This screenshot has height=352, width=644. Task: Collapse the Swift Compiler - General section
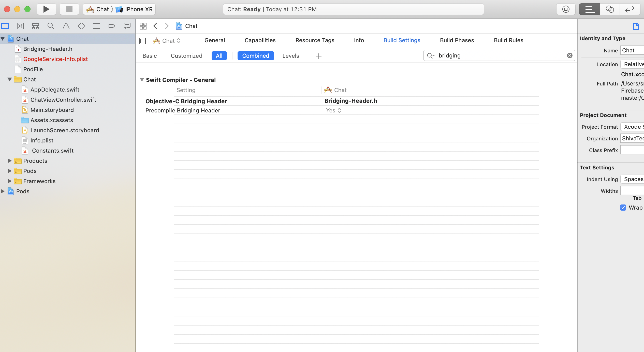142,80
